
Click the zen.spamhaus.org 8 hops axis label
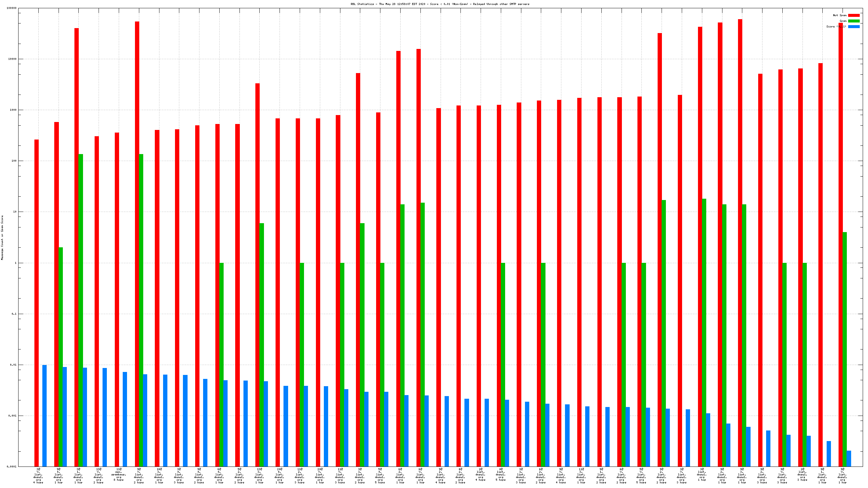click(119, 474)
